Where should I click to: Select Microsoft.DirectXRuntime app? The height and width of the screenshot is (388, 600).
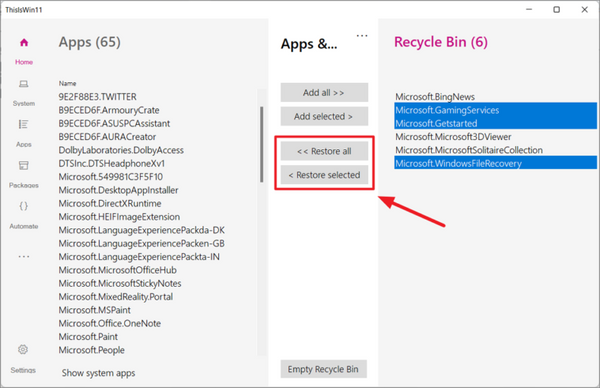pyautogui.click(x=110, y=204)
